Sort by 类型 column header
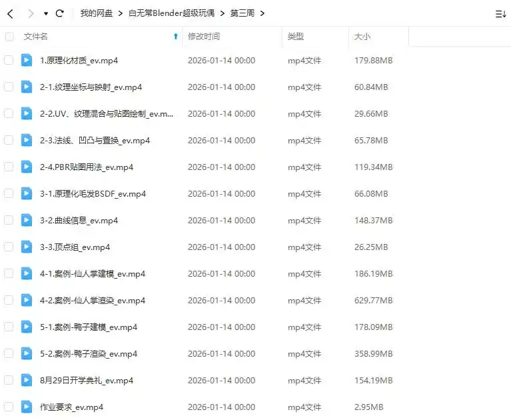The width and height of the screenshot is (511, 420). (x=296, y=37)
